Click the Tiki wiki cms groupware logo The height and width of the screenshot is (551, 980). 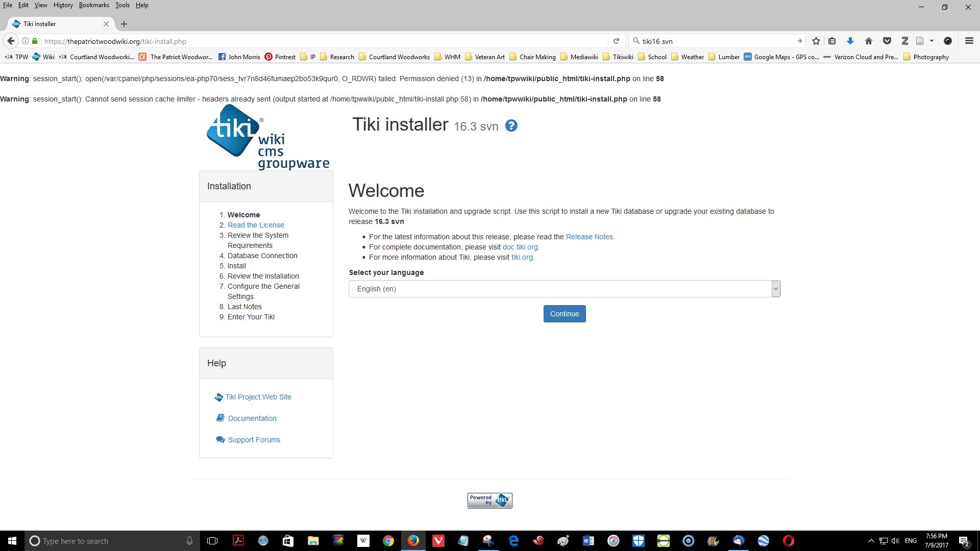tap(267, 137)
